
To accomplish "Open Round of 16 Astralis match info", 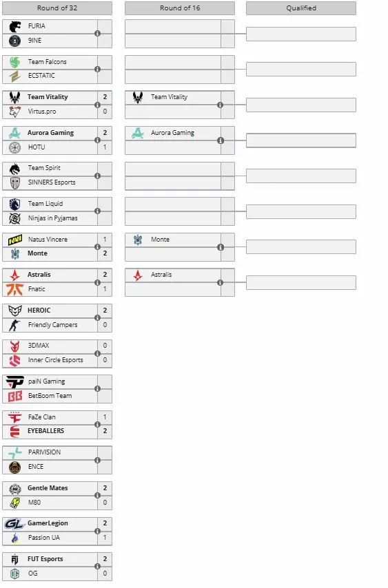I will (221, 283).
